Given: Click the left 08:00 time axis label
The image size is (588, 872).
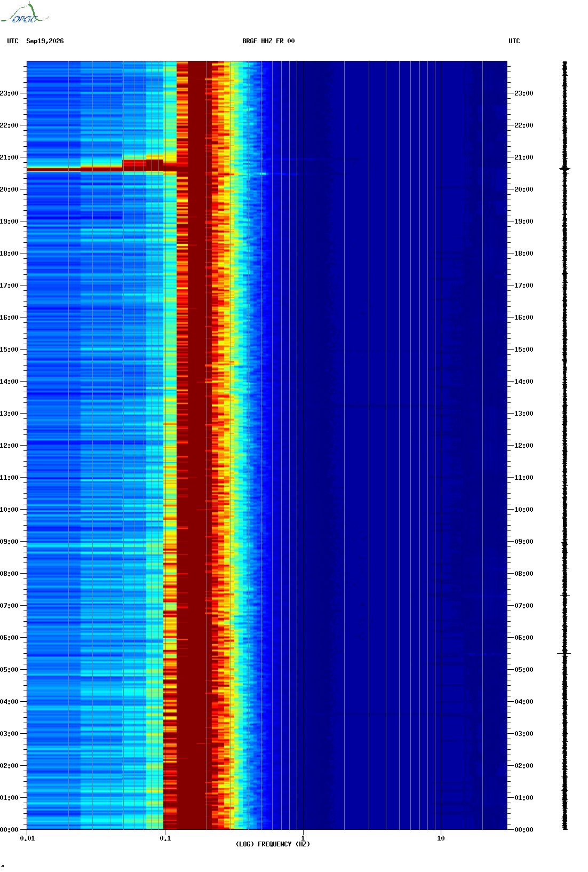Looking at the screenshot, I should pyautogui.click(x=9, y=574).
